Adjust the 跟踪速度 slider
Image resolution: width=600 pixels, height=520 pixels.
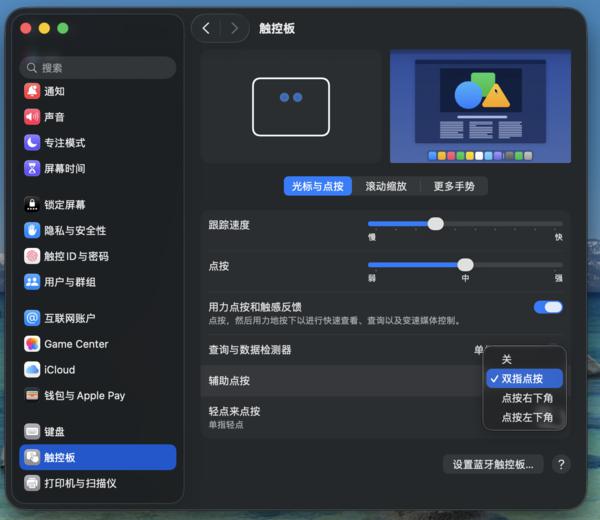click(435, 224)
